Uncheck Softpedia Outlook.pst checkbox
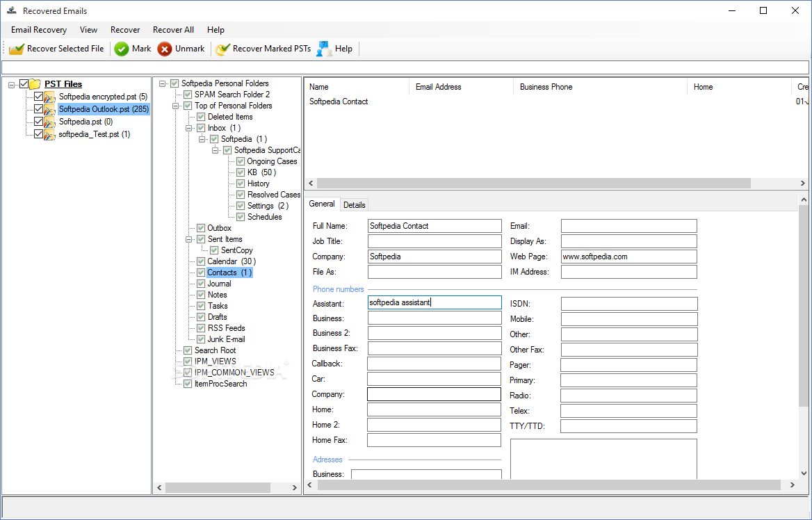The height and width of the screenshot is (520, 812). coord(38,108)
